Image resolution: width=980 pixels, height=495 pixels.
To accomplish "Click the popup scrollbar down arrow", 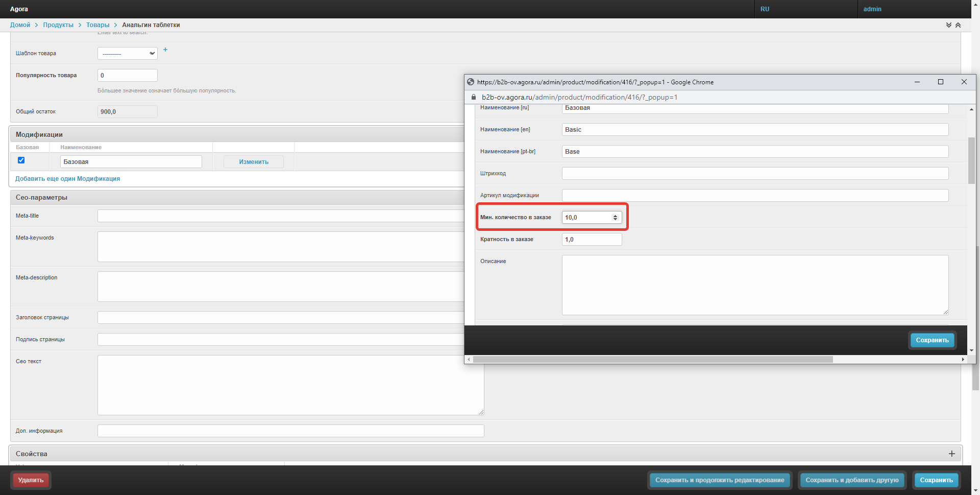I will click(x=971, y=350).
